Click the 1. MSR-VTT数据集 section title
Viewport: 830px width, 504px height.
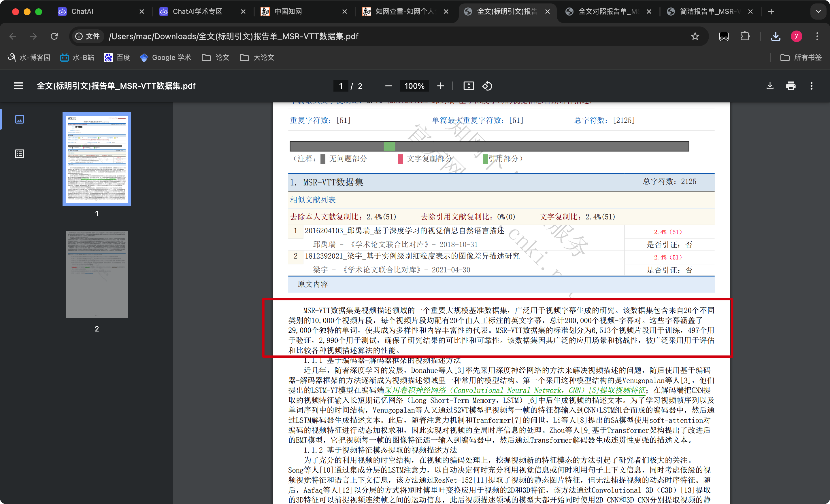[327, 182]
